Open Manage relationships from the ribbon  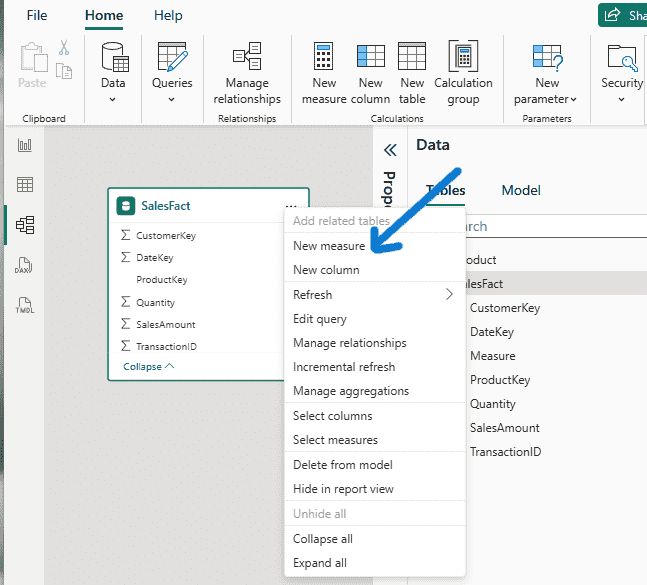pos(247,73)
